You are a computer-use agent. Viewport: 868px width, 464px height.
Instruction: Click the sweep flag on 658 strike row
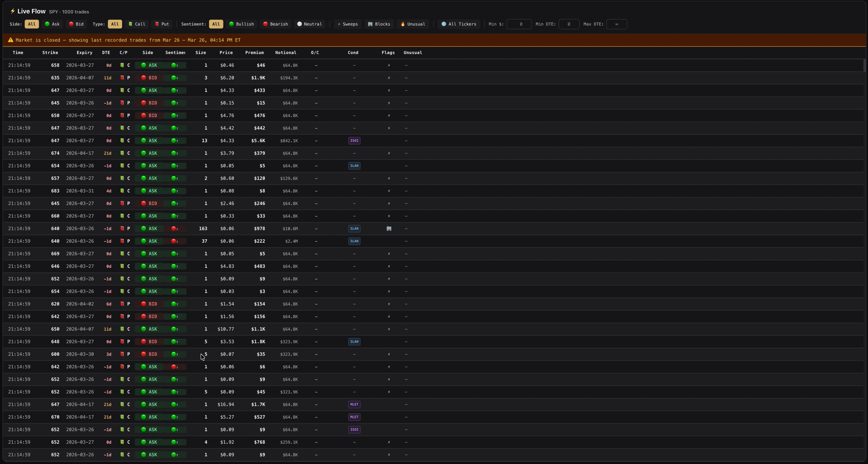click(389, 65)
